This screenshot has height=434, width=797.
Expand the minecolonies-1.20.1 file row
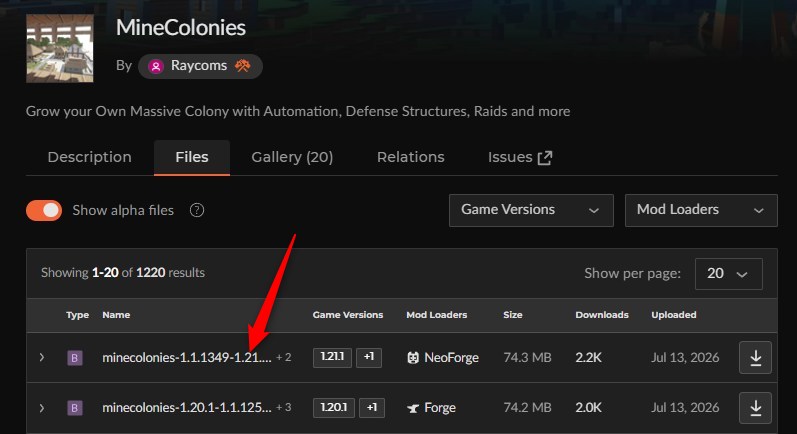[42, 408]
